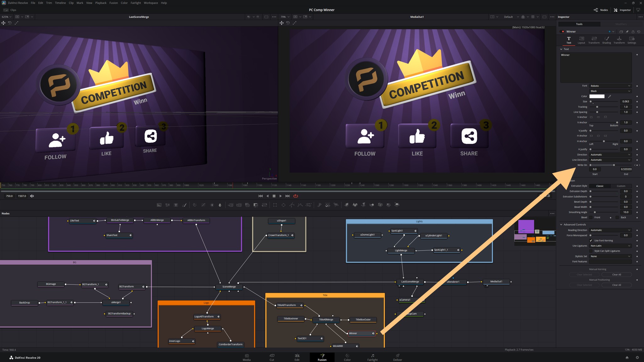Add a Text+ node from the toolbar
The image size is (644, 362).
pos(176,205)
